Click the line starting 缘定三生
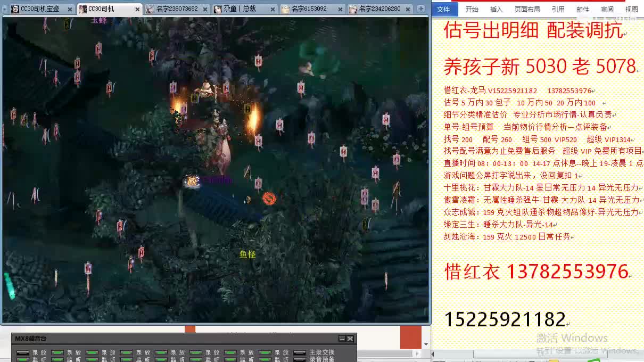The image size is (644, 362). (498, 224)
